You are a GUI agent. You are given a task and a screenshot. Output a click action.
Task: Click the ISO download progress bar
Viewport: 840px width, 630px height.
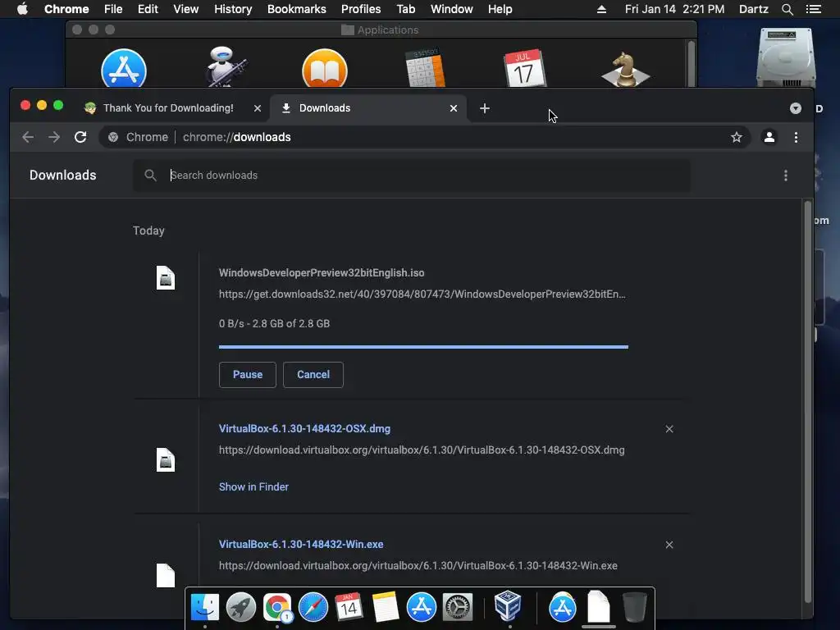(423, 347)
